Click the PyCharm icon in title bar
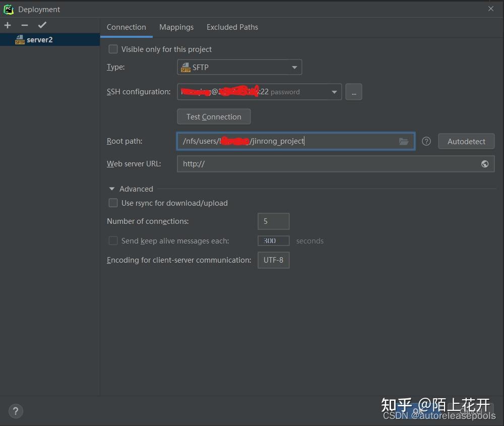The image size is (504, 426). [8, 9]
